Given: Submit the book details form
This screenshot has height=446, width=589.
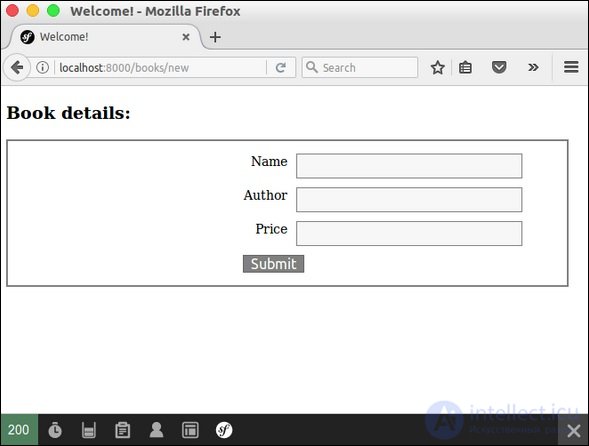Looking at the screenshot, I should pyautogui.click(x=273, y=264).
